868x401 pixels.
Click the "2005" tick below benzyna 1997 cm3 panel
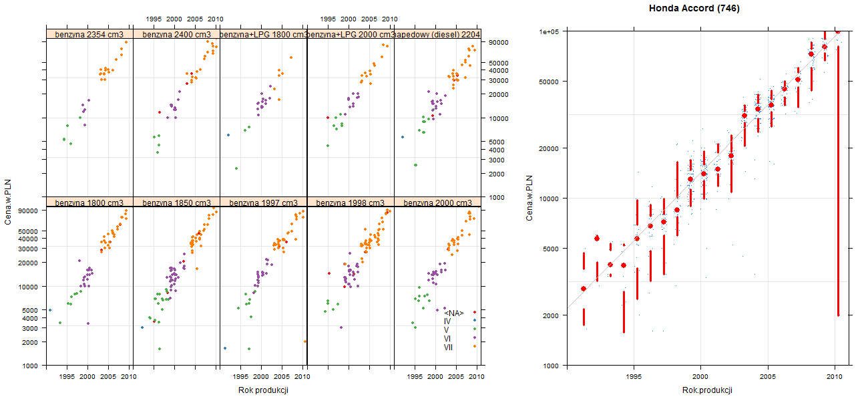click(282, 377)
